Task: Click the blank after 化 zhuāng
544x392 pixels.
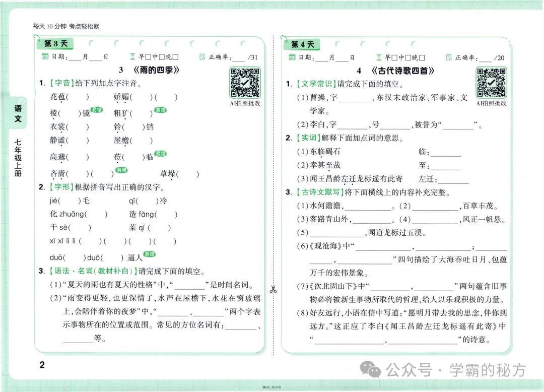Action: (96, 214)
